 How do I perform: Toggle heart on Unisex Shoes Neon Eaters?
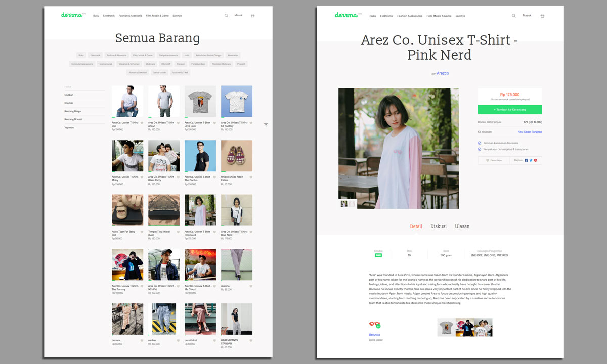pyautogui.click(x=251, y=177)
